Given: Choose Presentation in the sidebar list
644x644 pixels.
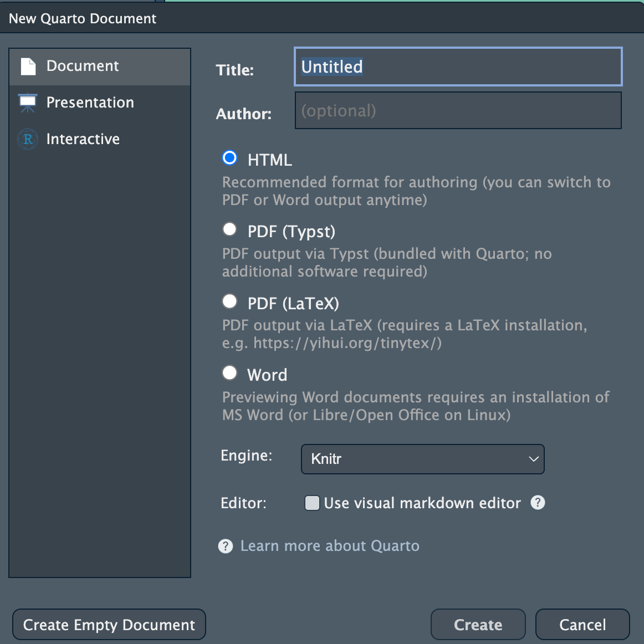Looking at the screenshot, I should pyautogui.click(x=100, y=103).
